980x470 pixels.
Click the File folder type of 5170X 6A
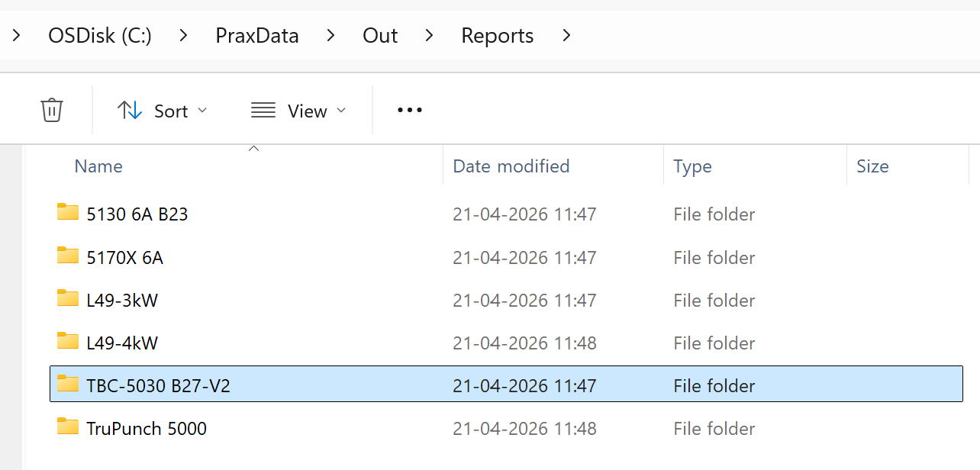(x=714, y=258)
